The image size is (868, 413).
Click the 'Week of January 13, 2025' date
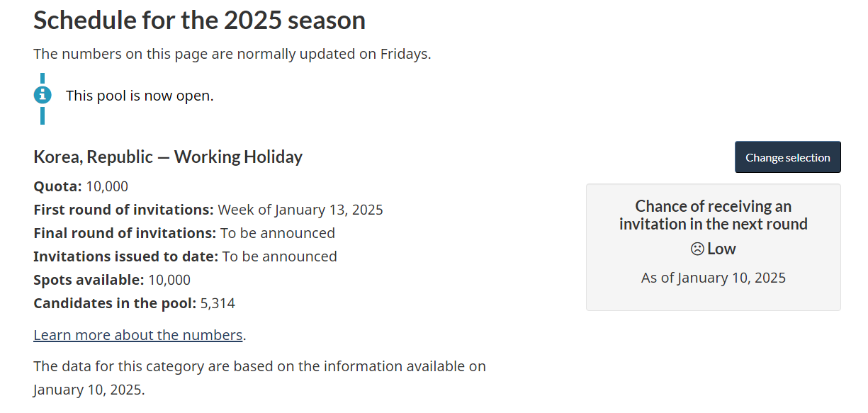click(300, 210)
